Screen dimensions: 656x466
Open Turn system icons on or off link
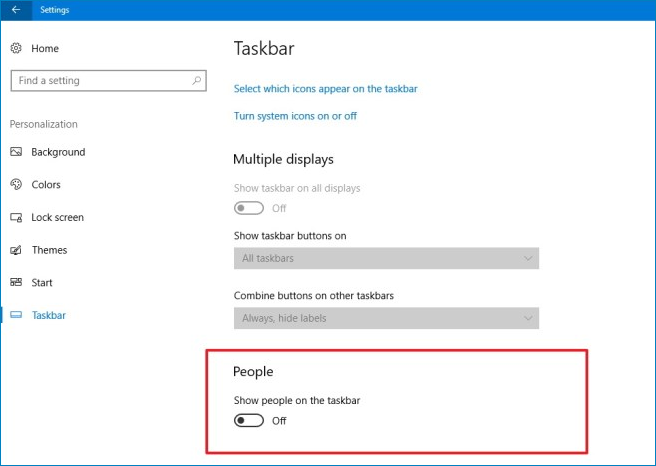click(x=295, y=116)
